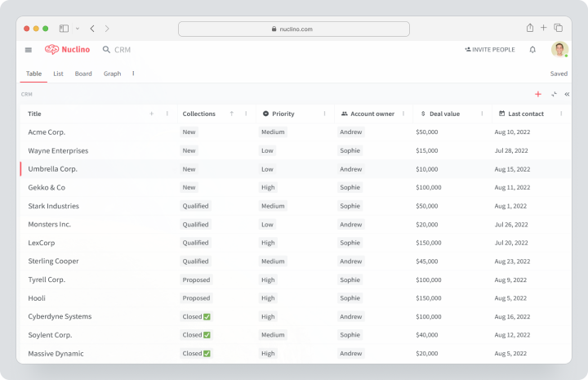Click the minimize view arrows icon
The width and height of the screenshot is (588, 380).
coord(554,94)
